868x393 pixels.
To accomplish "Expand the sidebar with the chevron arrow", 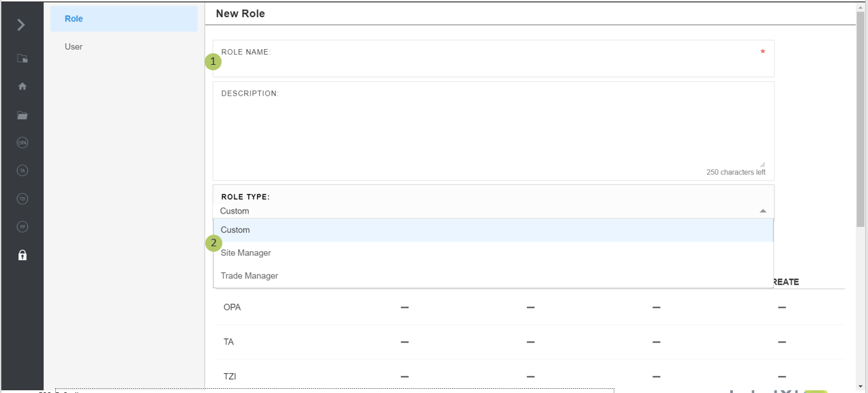I will click(x=21, y=25).
